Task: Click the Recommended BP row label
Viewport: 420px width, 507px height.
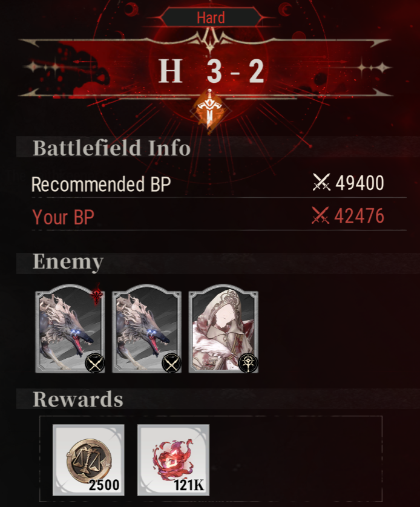Action: (x=101, y=185)
